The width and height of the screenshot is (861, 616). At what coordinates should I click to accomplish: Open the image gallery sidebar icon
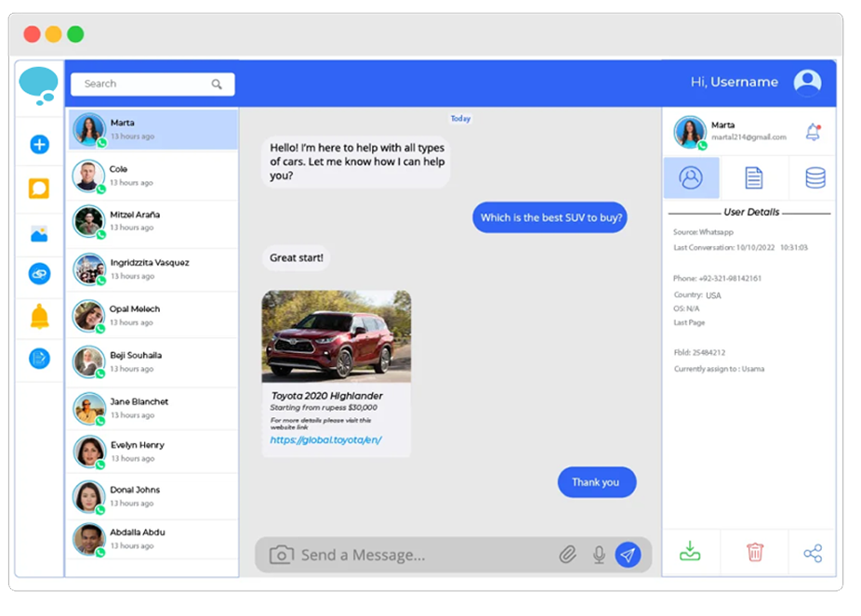tap(39, 234)
